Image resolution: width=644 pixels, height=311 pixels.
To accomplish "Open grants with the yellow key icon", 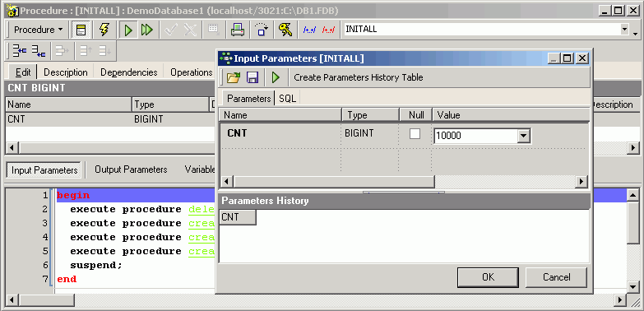I will pyautogui.click(x=285, y=30).
